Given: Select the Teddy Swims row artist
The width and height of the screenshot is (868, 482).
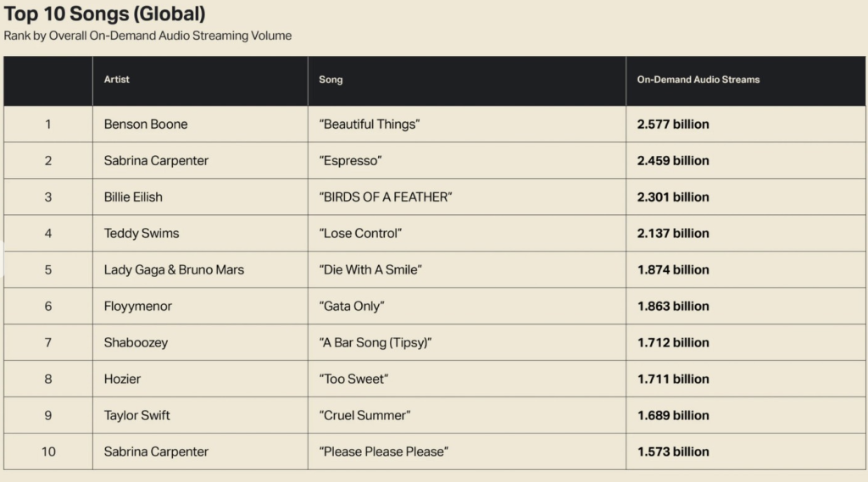Looking at the screenshot, I should point(142,234).
